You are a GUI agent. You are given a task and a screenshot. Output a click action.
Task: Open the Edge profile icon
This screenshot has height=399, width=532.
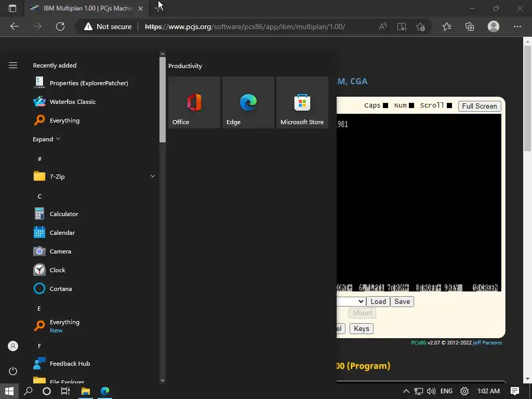pyautogui.click(x=494, y=26)
